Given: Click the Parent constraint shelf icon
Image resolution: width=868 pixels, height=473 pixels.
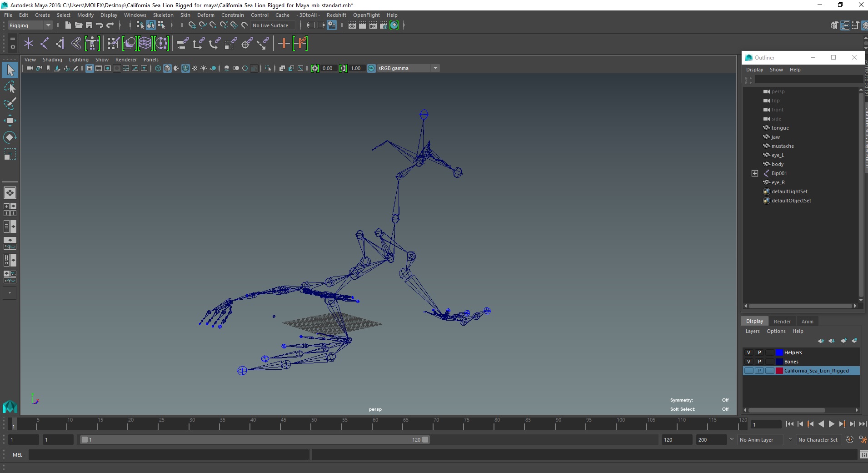Looking at the screenshot, I should [182, 44].
